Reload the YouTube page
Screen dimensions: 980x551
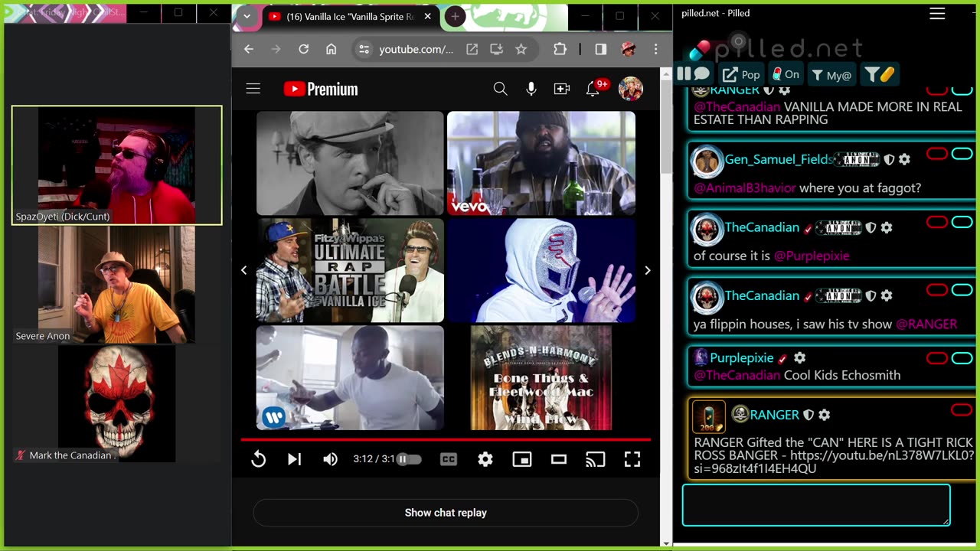point(304,49)
